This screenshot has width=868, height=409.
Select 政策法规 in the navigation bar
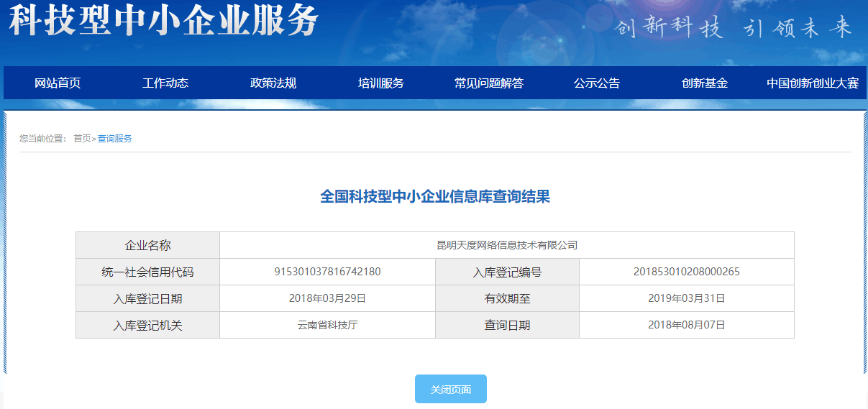(x=273, y=83)
